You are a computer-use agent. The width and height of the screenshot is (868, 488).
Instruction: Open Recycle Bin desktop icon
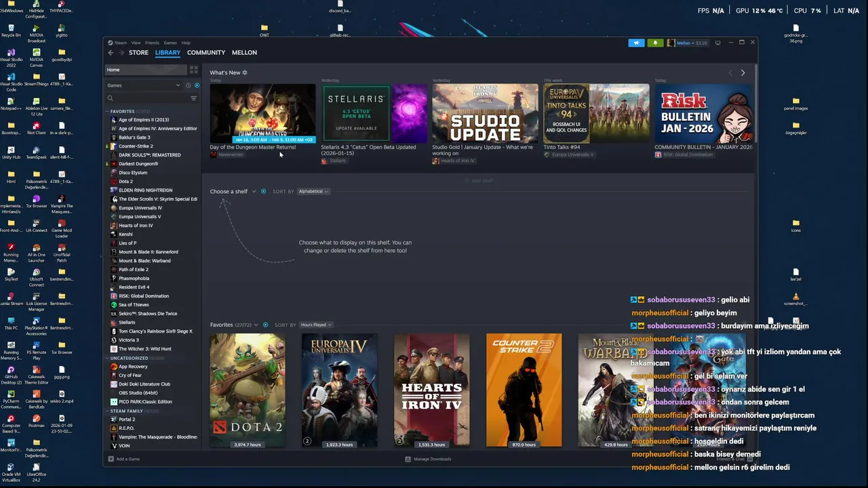pos(11,30)
